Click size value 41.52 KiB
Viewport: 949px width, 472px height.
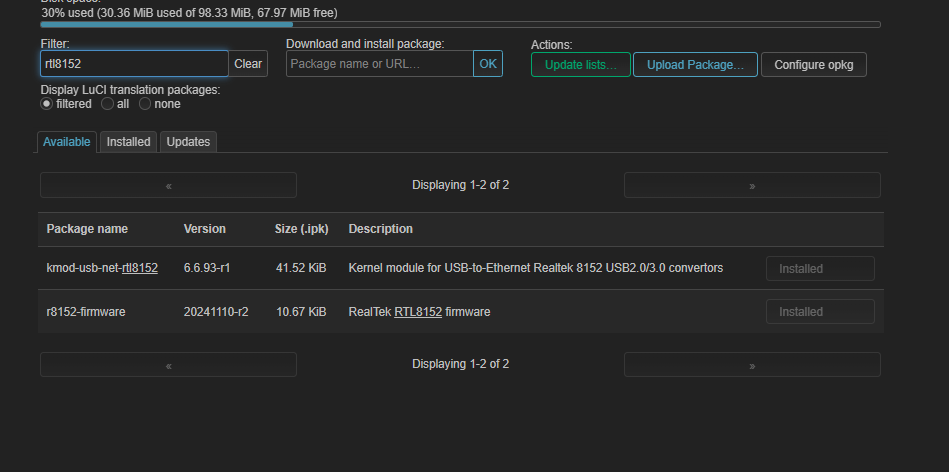click(x=301, y=268)
